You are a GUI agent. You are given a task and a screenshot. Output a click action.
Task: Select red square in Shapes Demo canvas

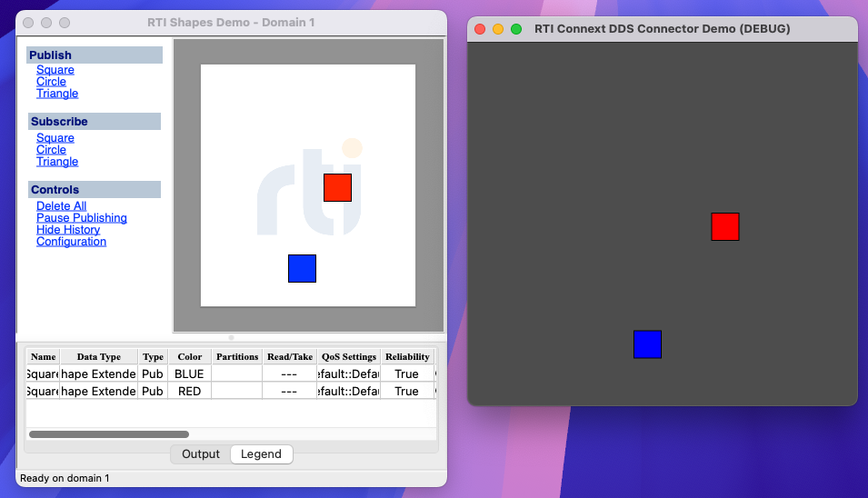(x=338, y=187)
